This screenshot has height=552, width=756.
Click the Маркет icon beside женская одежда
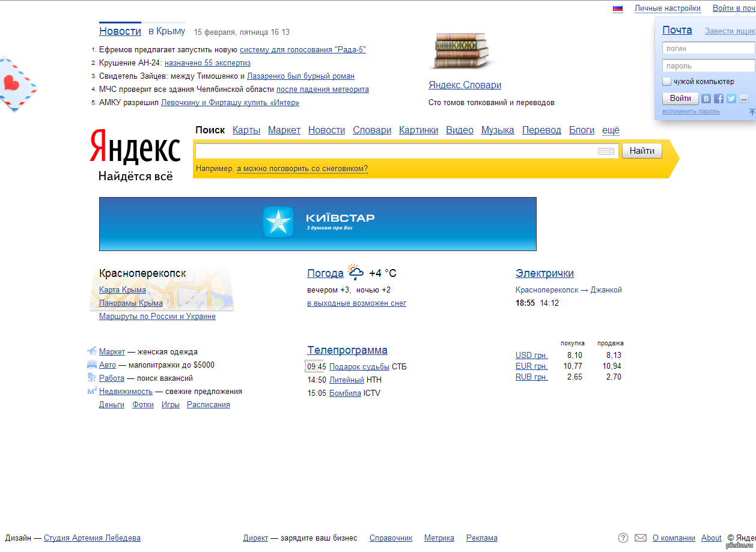click(92, 351)
